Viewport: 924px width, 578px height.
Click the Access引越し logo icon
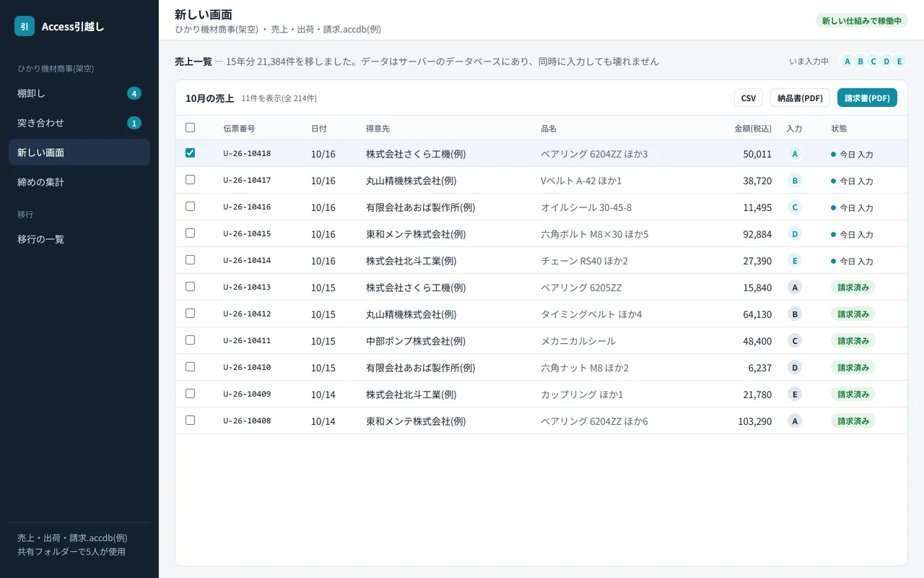[25, 26]
